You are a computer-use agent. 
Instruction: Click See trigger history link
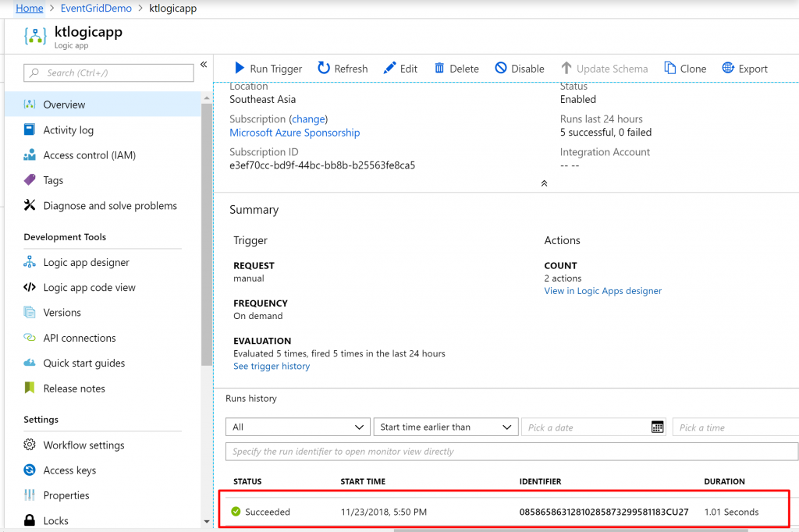click(x=272, y=366)
